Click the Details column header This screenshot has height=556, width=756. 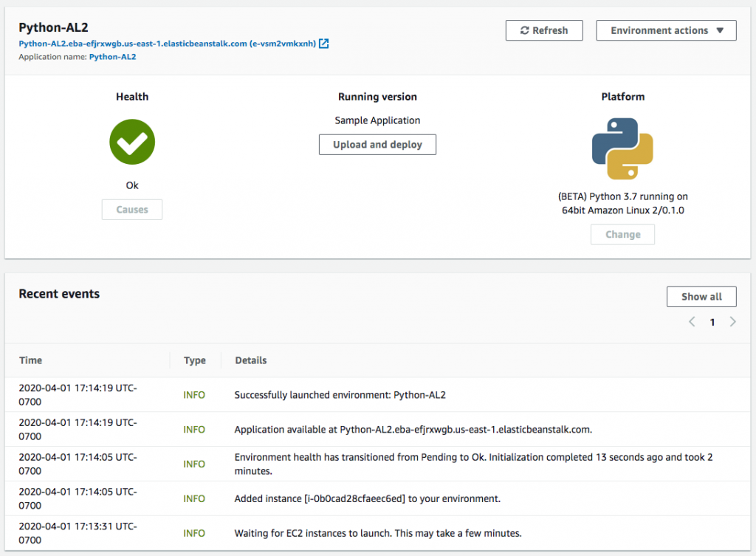(251, 360)
